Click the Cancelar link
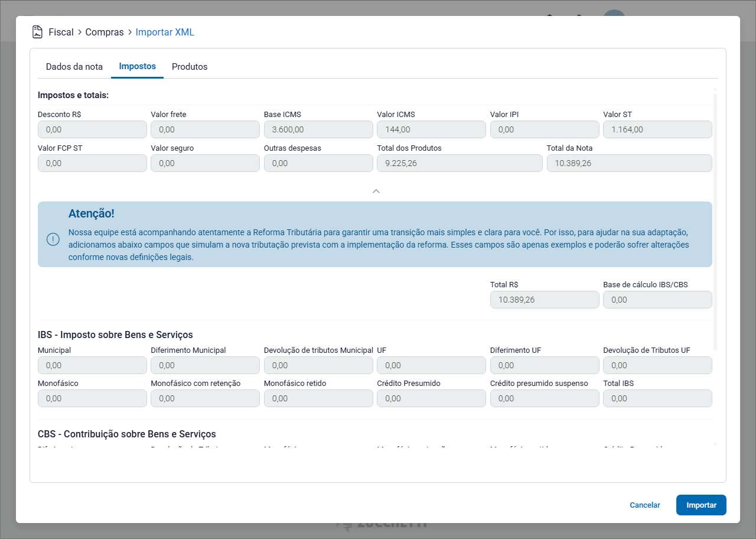756x539 pixels. [x=645, y=505]
